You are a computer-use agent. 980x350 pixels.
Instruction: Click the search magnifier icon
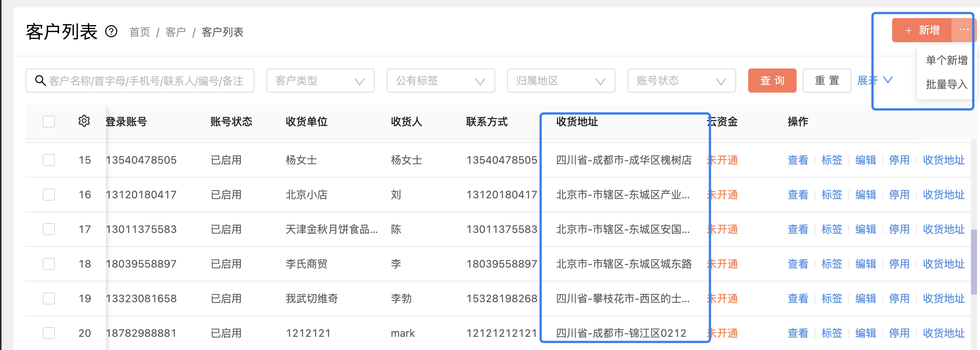point(40,81)
